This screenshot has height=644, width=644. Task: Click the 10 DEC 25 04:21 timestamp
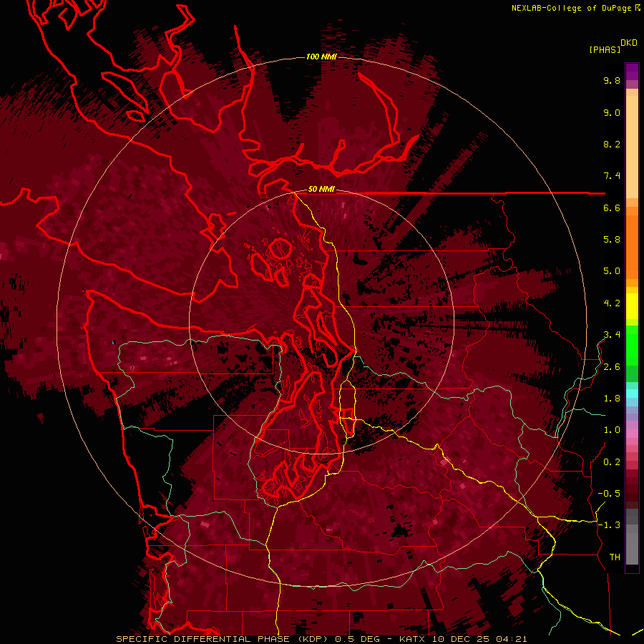[479, 639]
